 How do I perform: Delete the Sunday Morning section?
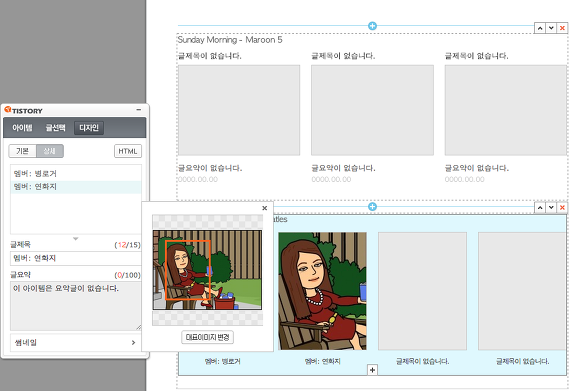click(562, 28)
